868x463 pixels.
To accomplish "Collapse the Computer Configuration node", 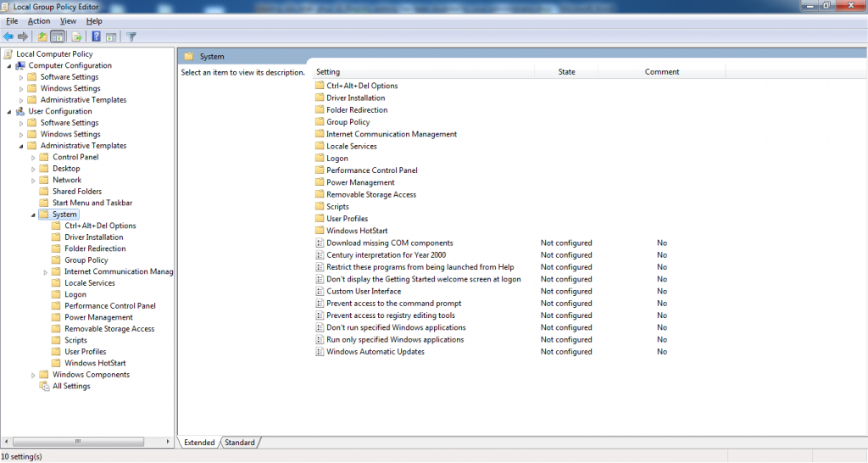I will (x=9, y=65).
